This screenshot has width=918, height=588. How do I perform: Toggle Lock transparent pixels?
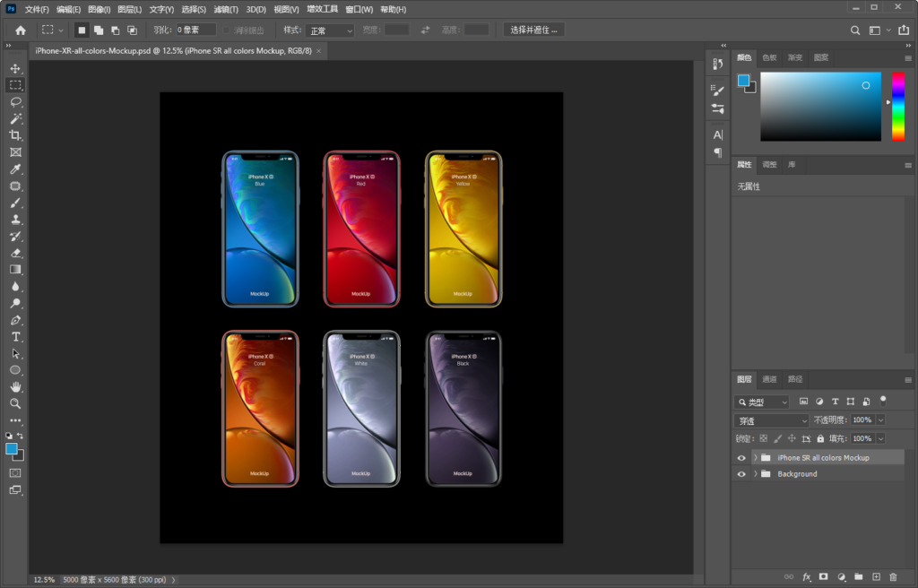764,438
